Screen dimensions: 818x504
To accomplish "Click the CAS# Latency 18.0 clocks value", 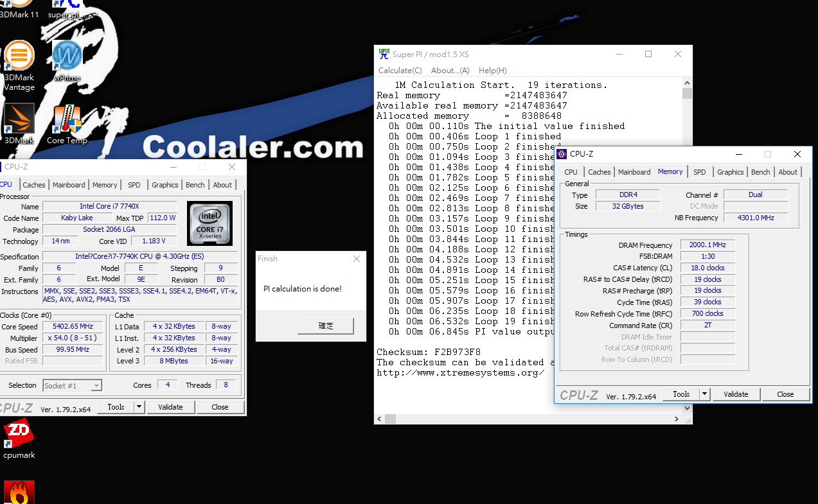I will pyautogui.click(x=707, y=268).
